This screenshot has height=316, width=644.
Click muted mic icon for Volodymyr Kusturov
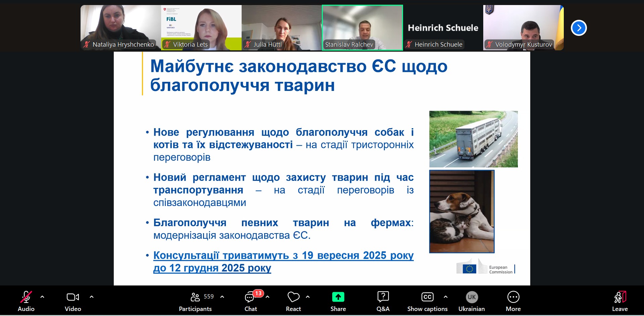pyautogui.click(x=490, y=44)
